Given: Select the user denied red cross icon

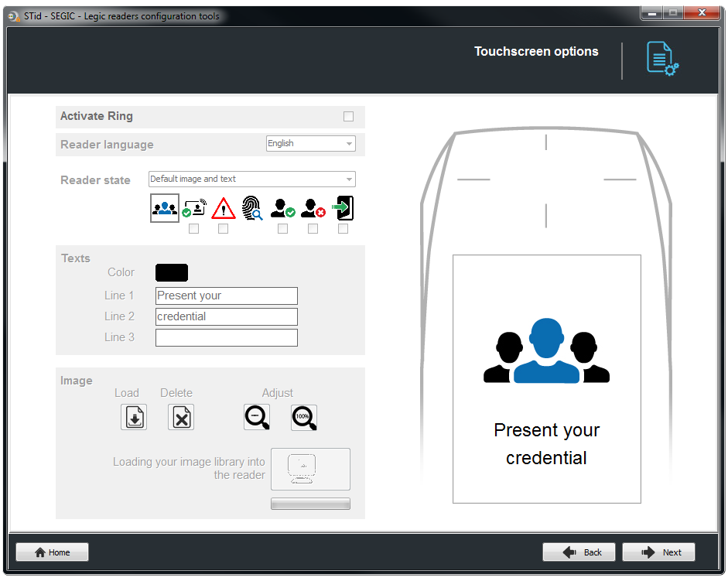Looking at the screenshot, I should [x=313, y=208].
